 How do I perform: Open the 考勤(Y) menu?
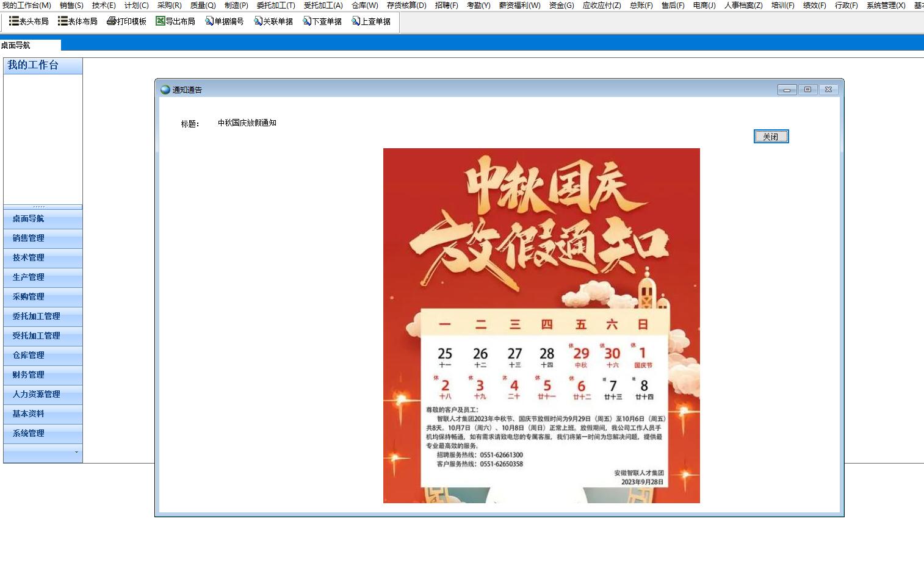point(478,5)
